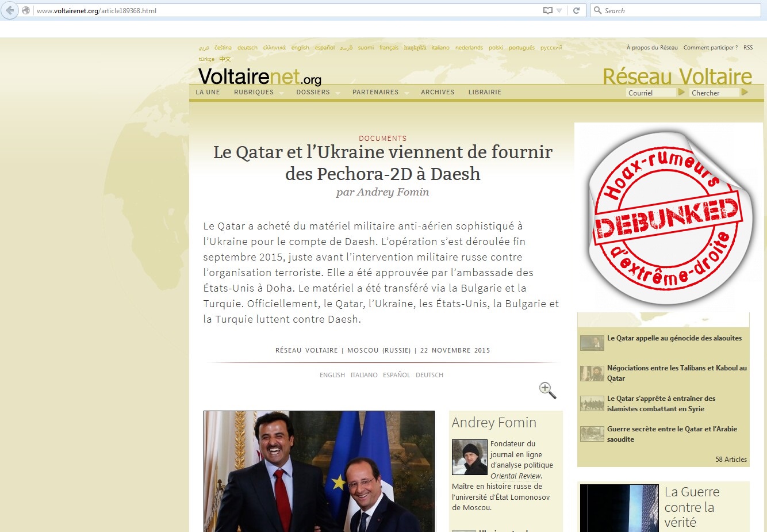Click the magnifier icon in browser Search box
This screenshot has height=532, width=767.
click(597, 10)
